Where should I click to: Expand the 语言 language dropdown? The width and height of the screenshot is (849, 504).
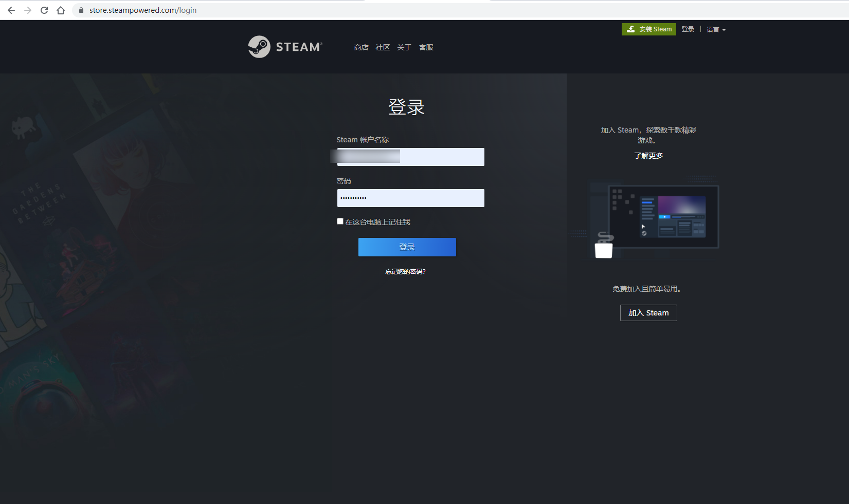[716, 30]
